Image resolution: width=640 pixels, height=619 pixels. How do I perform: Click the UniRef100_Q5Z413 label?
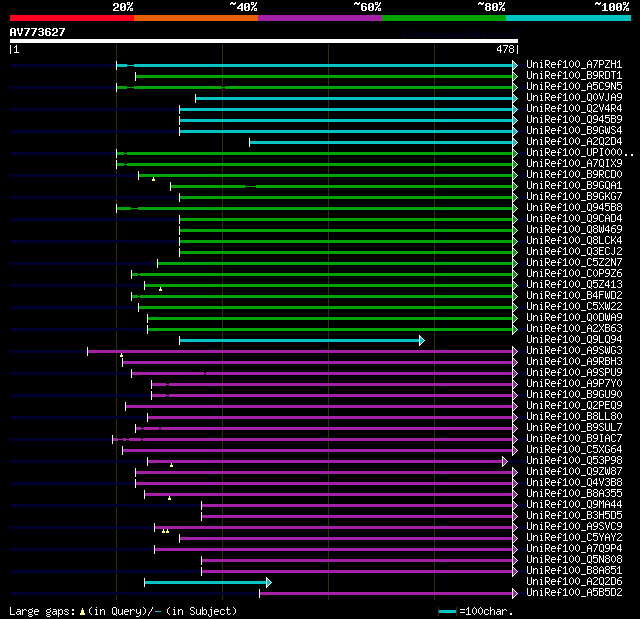pos(574,285)
